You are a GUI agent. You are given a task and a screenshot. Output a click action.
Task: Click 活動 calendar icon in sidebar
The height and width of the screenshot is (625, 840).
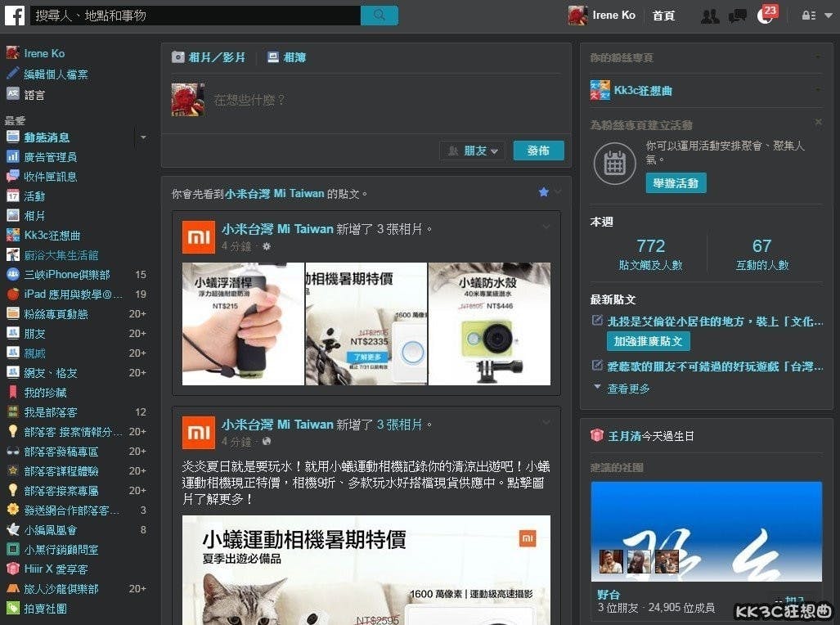tap(13, 196)
